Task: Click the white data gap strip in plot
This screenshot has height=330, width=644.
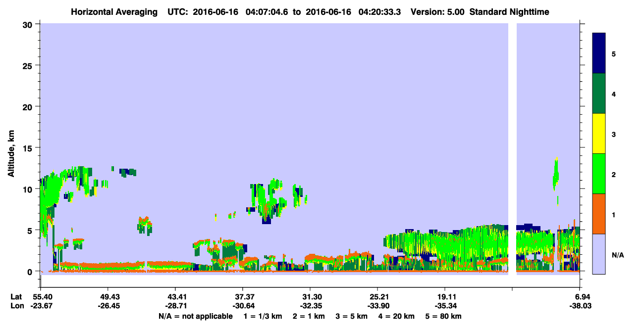Action: tap(513, 148)
